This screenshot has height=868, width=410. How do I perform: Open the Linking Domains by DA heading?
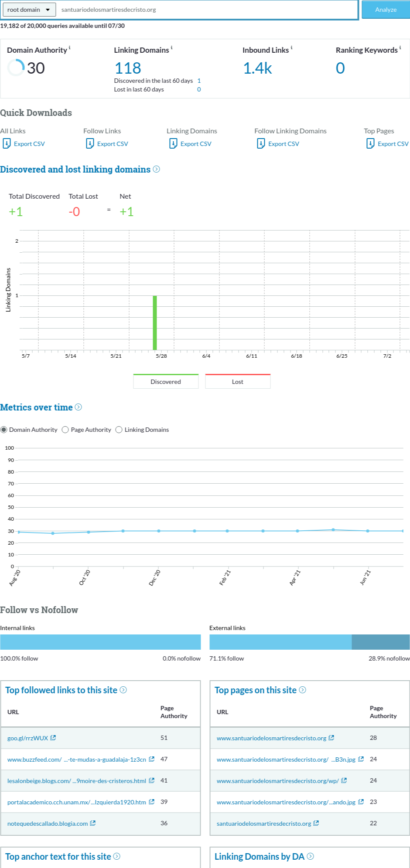coord(260,856)
